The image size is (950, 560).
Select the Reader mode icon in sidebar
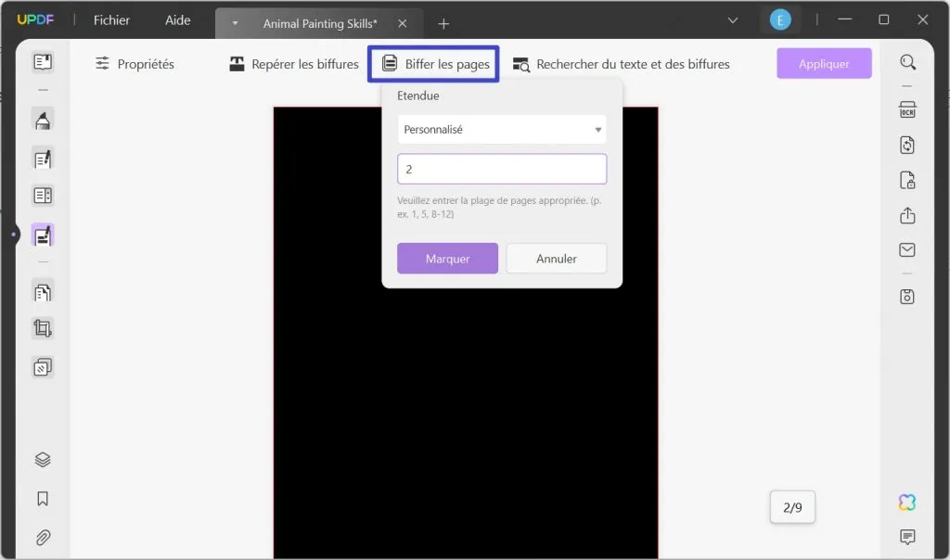click(x=42, y=61)
